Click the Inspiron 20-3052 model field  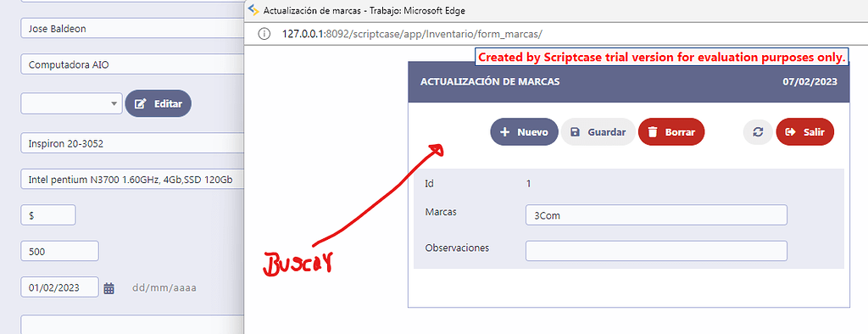[133, 143]
